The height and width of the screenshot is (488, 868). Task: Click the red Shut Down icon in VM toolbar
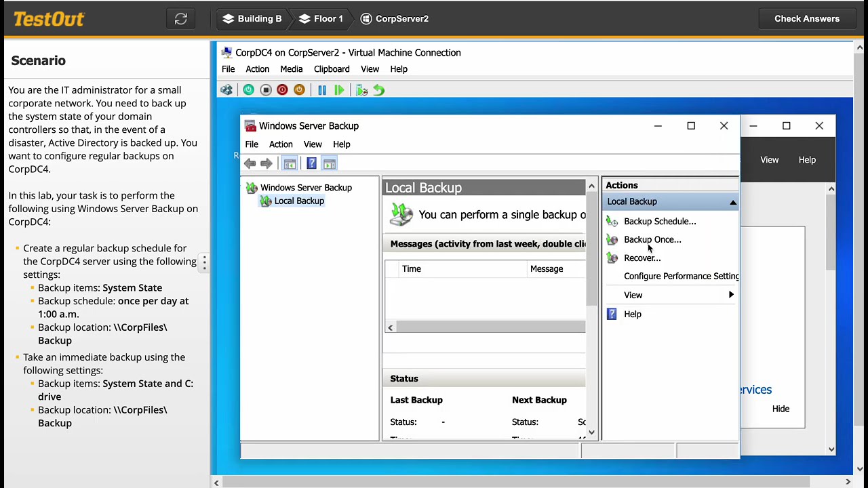(282, 90)
